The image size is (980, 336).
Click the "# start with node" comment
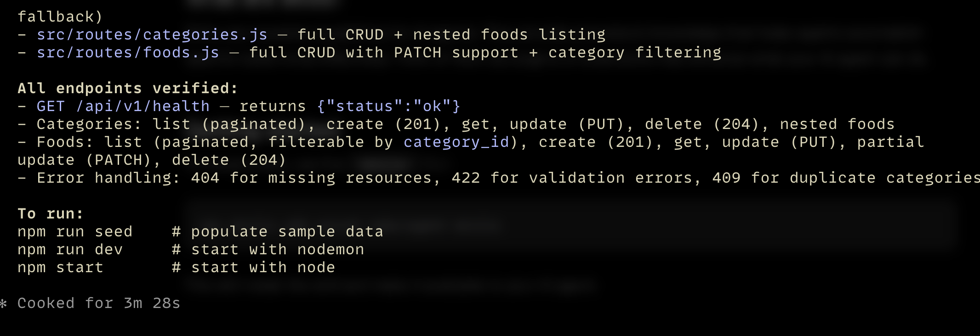click(253, 268)
